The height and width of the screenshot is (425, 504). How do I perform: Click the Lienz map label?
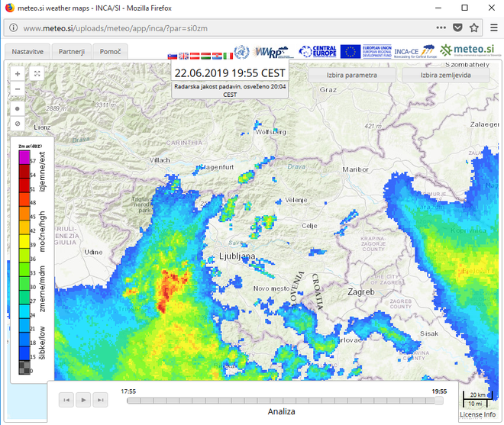tap(42, 127)
